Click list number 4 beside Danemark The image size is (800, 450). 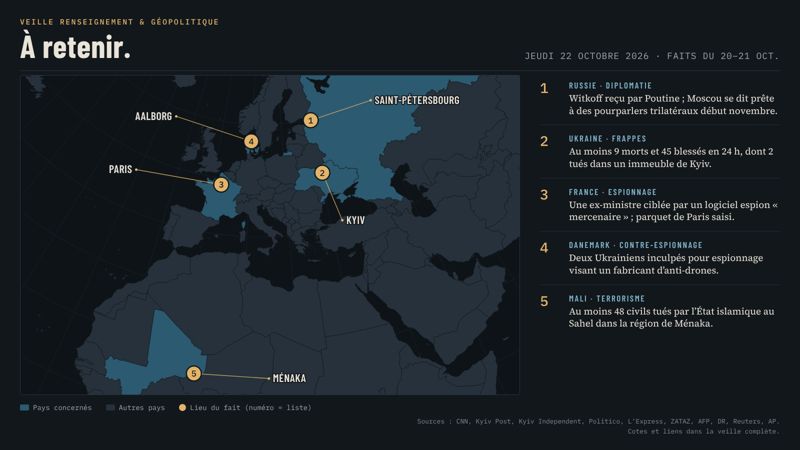(544, 248)
